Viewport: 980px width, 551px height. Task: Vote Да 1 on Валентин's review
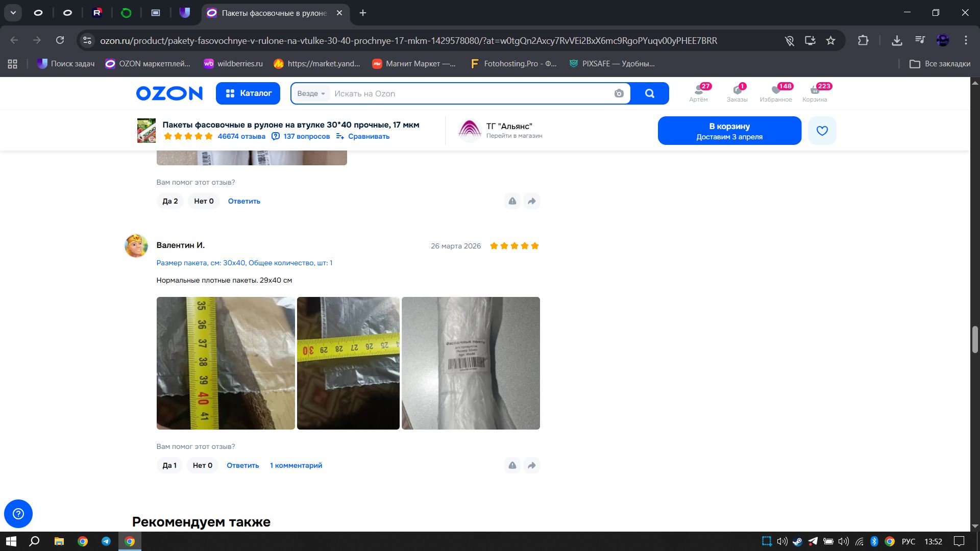(169, 465)
